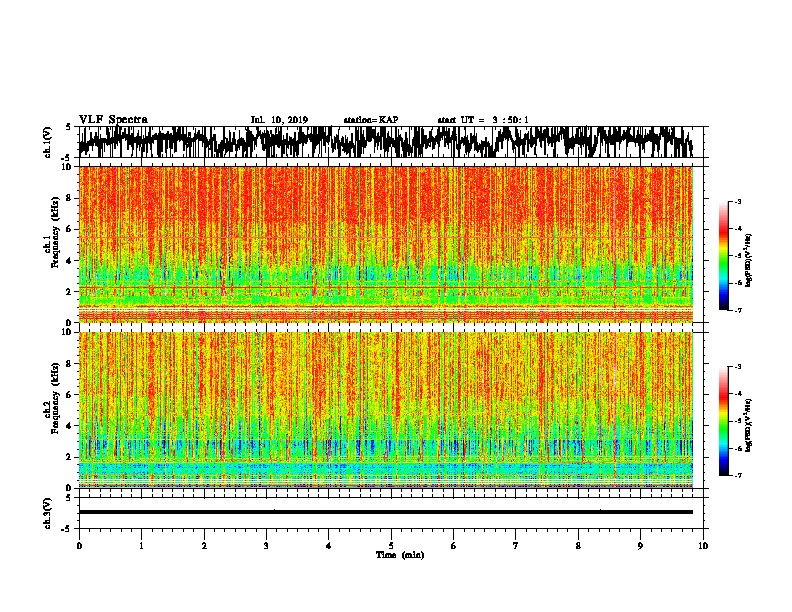Screen dimensions: 792x612
Task: Click time axis tick label "10" at the end
Action: [703, 546]
